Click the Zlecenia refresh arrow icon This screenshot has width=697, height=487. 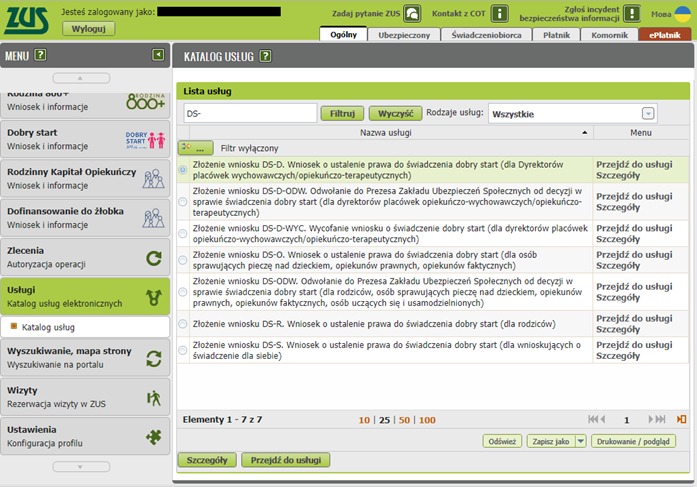click(x=154, y=258)
